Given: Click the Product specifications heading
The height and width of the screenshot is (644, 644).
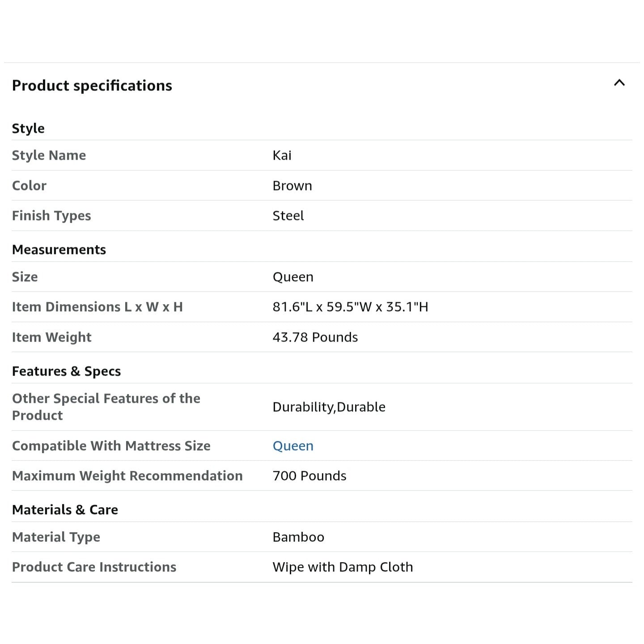Looking at the screenshot, I should (92, 85).
